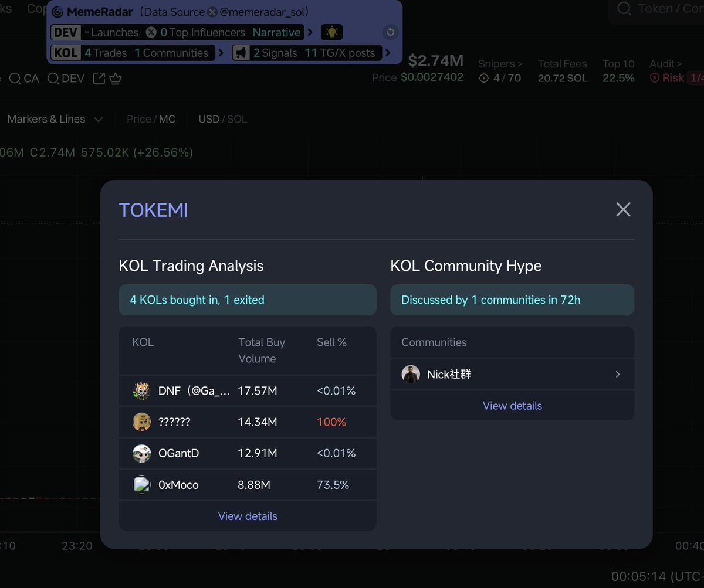Viewport: 704px width, 588px height.
Task: Click the lightbulb narrative icon
Action: (333, 32)
